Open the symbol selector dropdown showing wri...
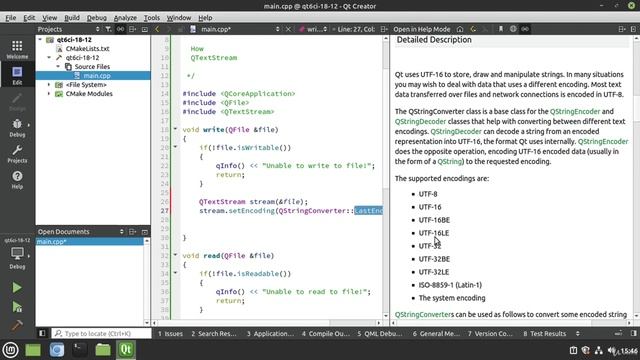This screenshot has width=640, height=360. click(313, 29)
